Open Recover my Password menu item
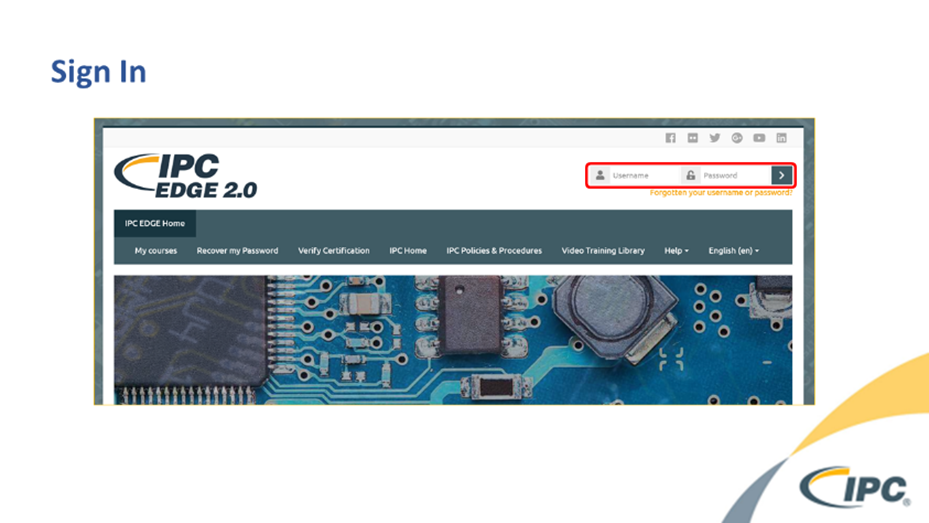The image size is (929, 523). pyautogui.click(x=237, y=251)
